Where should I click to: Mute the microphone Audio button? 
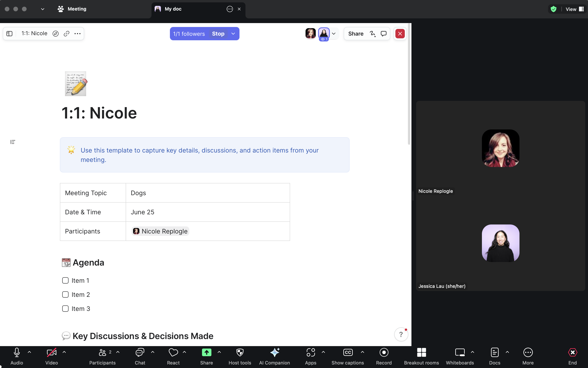tap(17, 356)
